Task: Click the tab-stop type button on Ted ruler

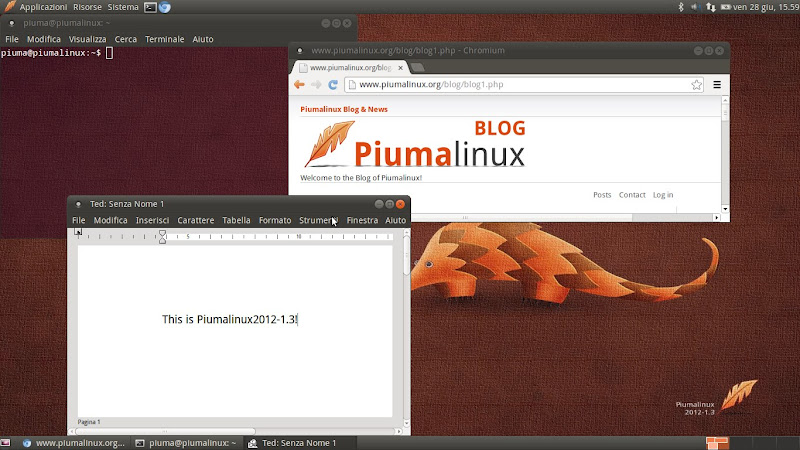Action: [78, 233]
